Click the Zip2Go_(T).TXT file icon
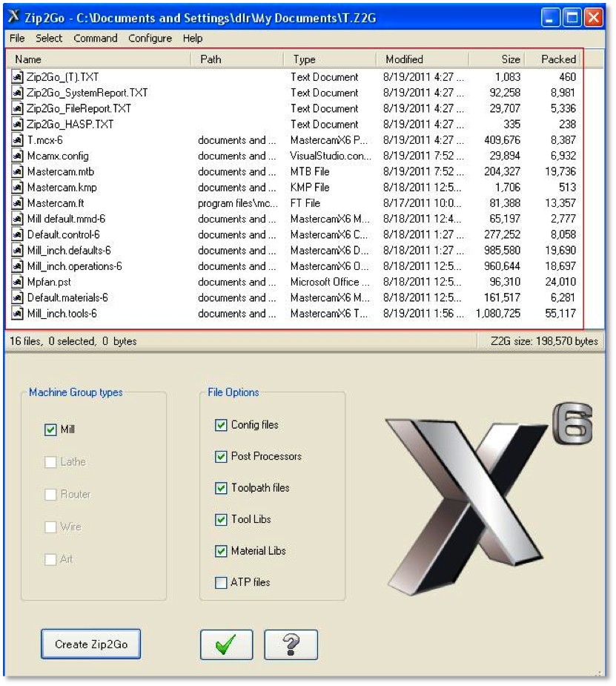This screenshot has width=616, height=686. click(x=17, y=77)
